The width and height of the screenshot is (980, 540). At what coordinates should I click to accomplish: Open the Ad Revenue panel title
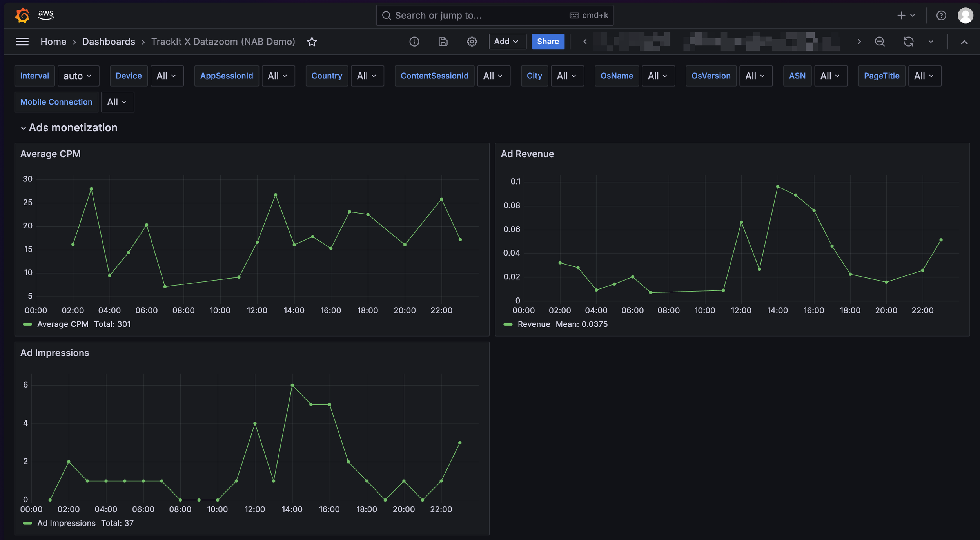[527, 154]
